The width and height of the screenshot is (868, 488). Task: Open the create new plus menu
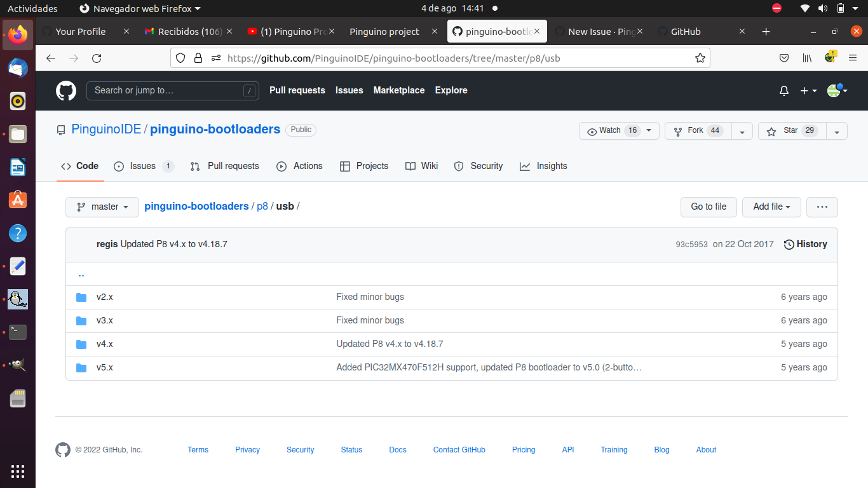[x=808, y=91]
